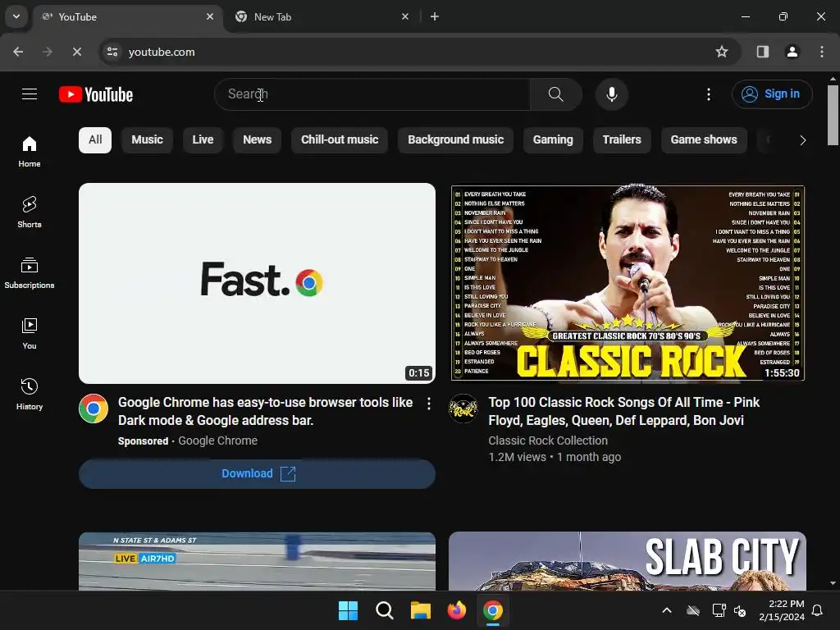The width and height of the screenshot is (840, 630).
Task: Show more filter chips with right arrow
Action: click(x=802, y=140)
